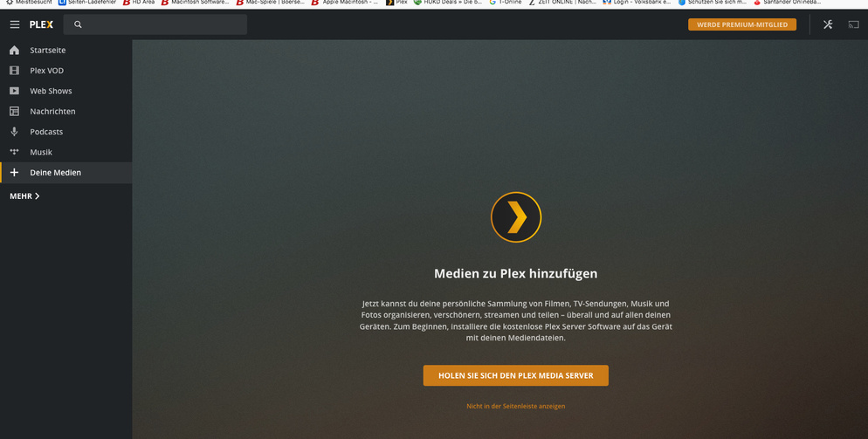
Task: Click the large Plex chevron logo
Action: (x=516, y=217)
